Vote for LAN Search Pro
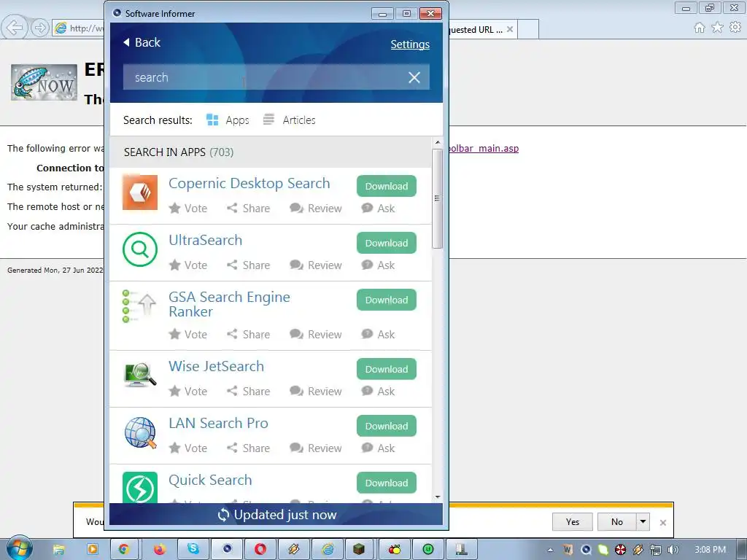The image size is (747, 560). pos(188,448)
